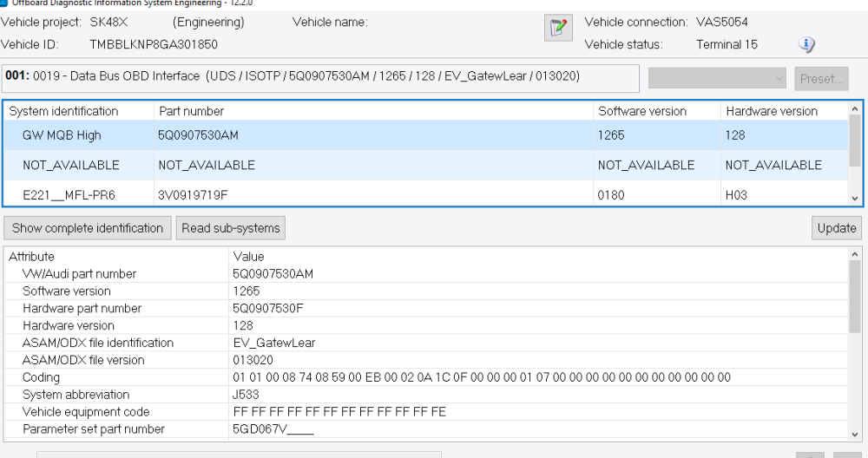Click hardware version cell 128 in table
This screenshot has height=458, width=868.
735,135
